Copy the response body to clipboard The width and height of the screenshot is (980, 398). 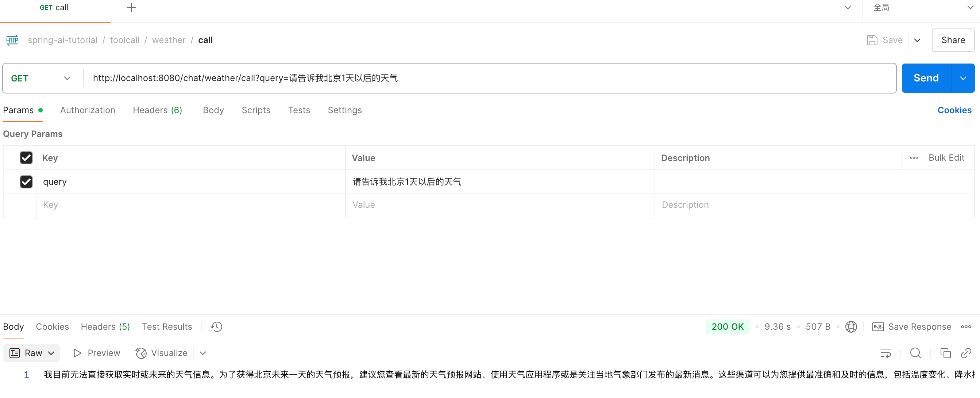pos(945,353)
